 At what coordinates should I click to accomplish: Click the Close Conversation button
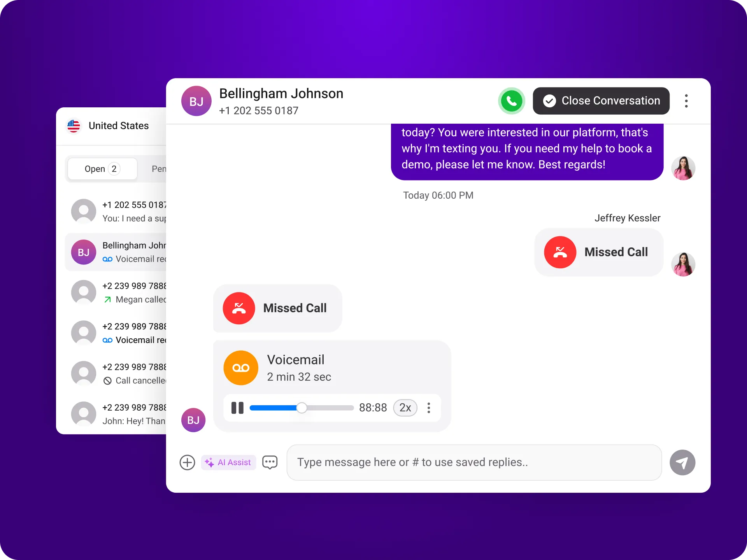point(601,101)
